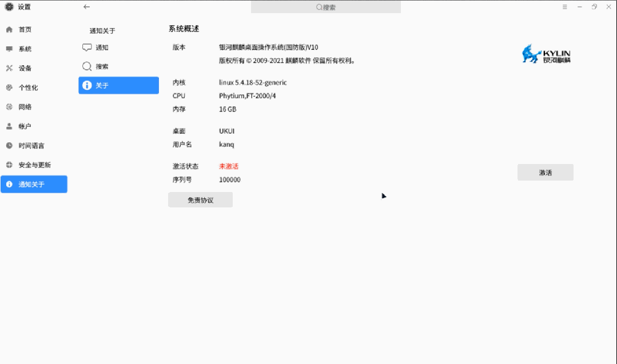Open the hamburger menu icon

pyautogui.click(x=564, y=7)
